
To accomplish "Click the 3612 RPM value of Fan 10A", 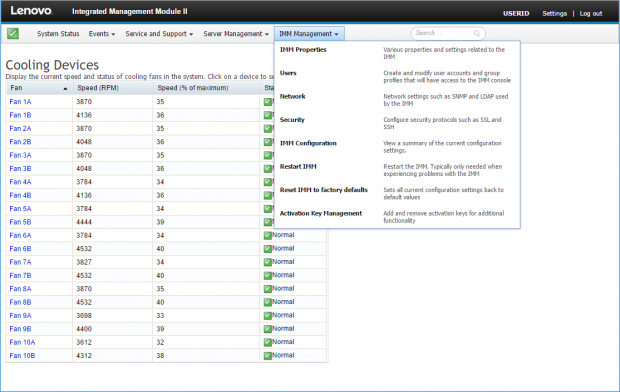I will pos(84,343).
